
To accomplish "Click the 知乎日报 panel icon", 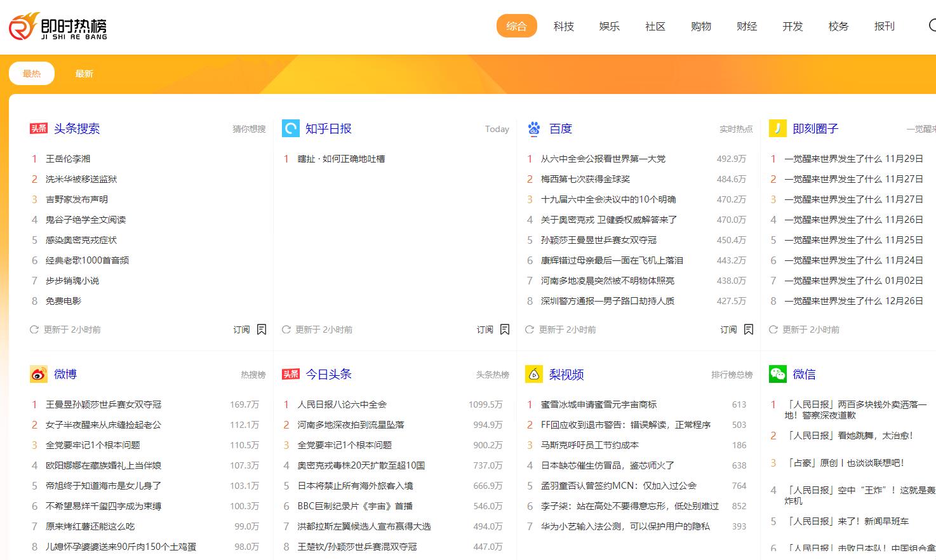I will pyautogui.click(x=290, y=128).
